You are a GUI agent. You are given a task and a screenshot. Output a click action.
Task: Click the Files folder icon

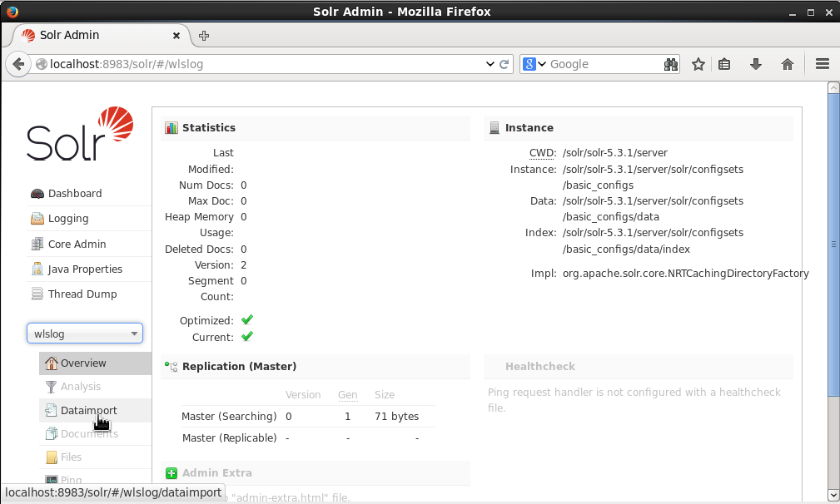(52, 457)
